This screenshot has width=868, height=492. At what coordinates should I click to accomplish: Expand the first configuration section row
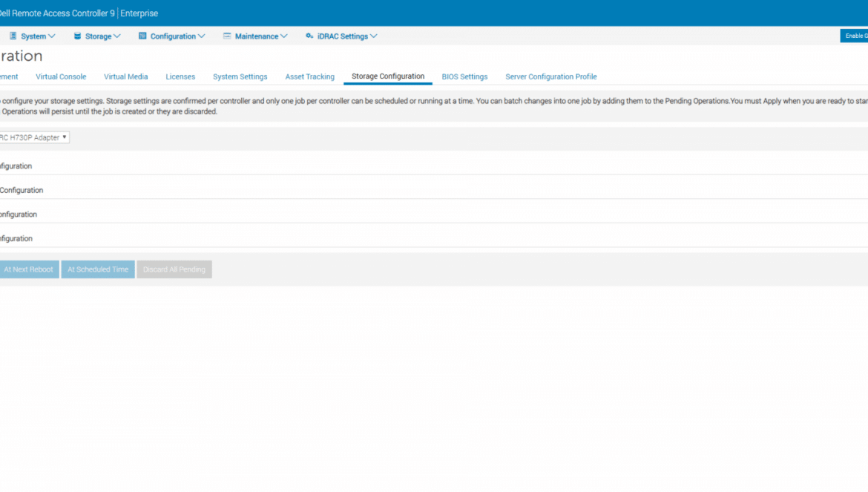(x=434, y=166)
